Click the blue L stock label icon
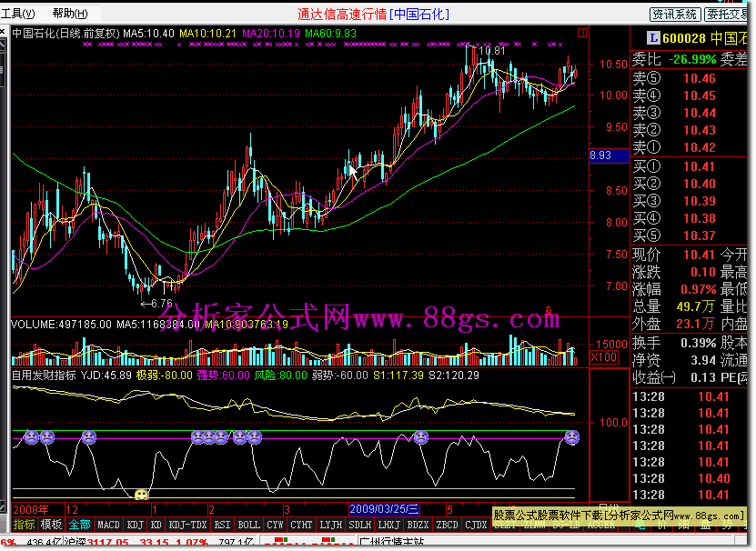The image size is (756, 551). click(653, 37)
